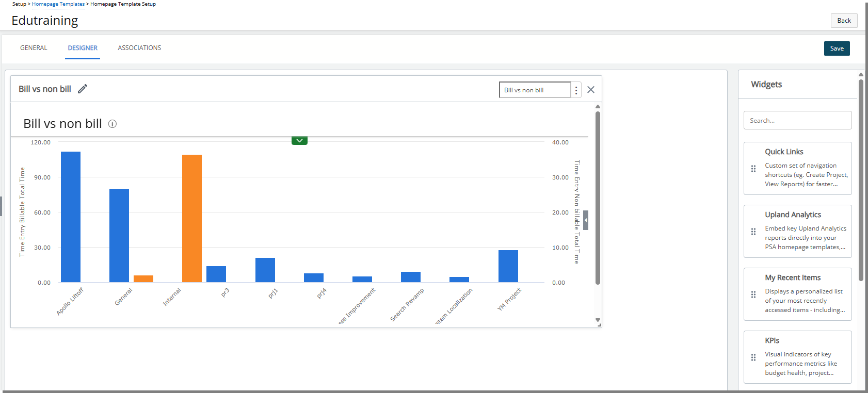Viewport: 868px width, 393px height.
Task: Click the YM Project blue bar
Action: pos(508,266)
